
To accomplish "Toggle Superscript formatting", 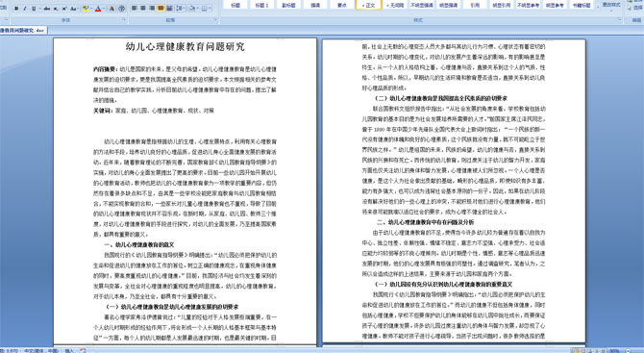I will pos(64,9).
